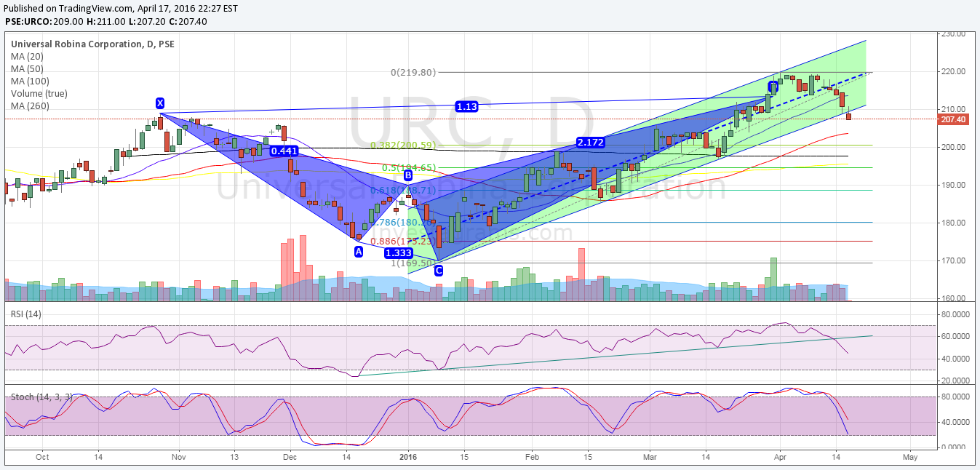The width and height of the screenshot is (980, 470).
Task: Click 160.00 on the price axis
Action: pyautogui.click(x=952, y=299)
